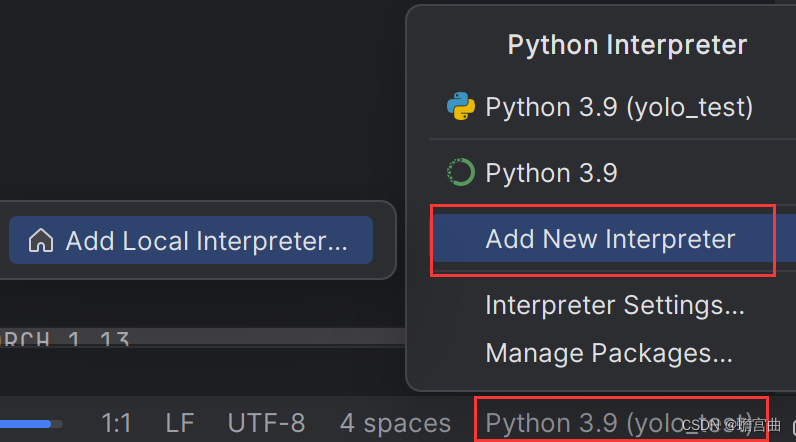Click the empty dark editor area
This screenshot has width=796, height=442.
pos(200,100)
